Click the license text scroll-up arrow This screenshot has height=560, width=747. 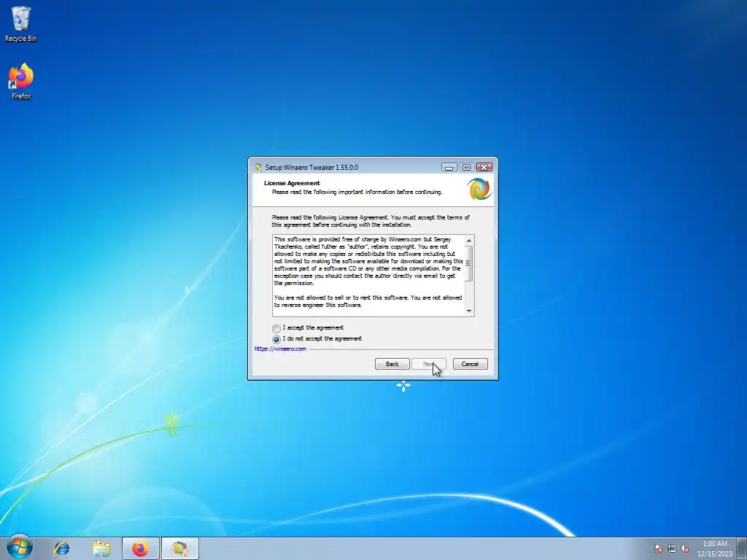(469, 241)
